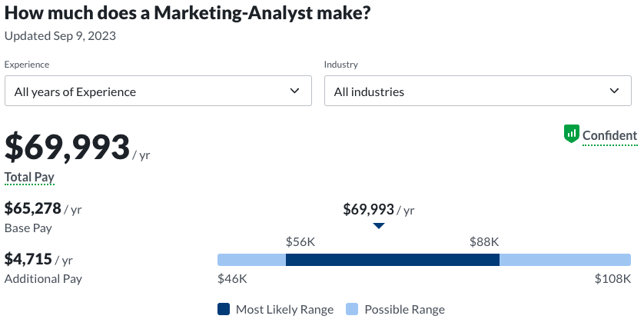This screenshot has height=329, width=644.
Task: Click the $108K maximum range label
Action: (x=612, y=279)
